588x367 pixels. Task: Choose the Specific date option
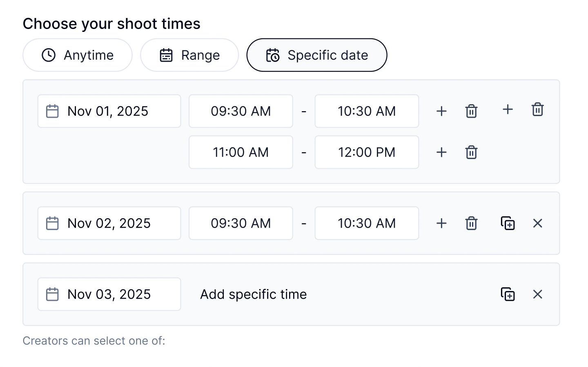click(x=317, y=55)
